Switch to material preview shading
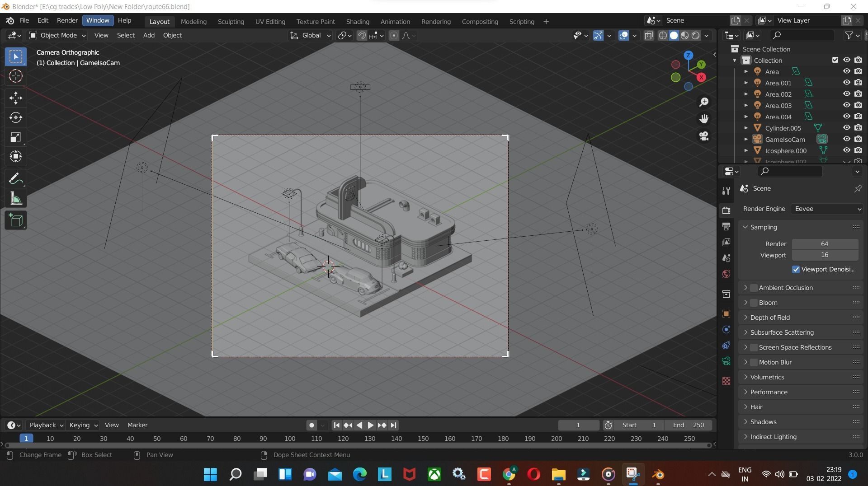The width and height of the screenshot is (868, 486). (685, 36)
